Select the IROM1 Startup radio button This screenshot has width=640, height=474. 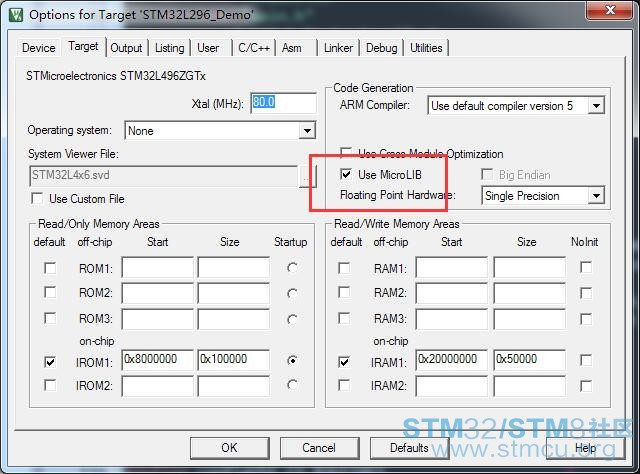[x=292, y=361]
